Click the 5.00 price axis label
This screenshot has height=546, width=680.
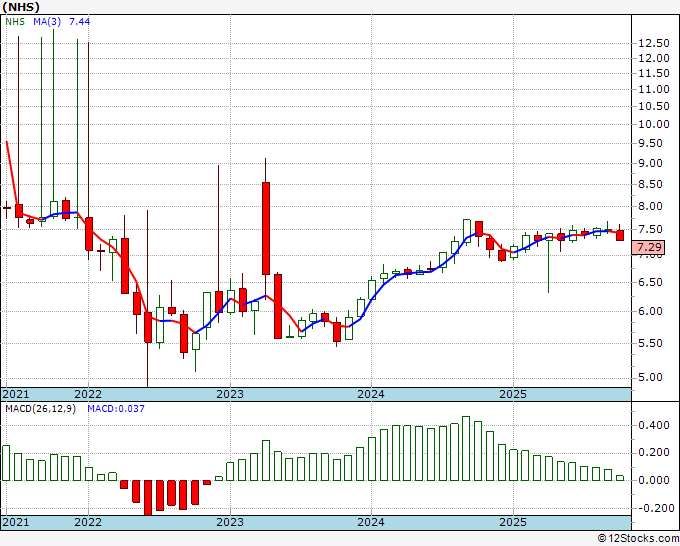pos(650,377)
